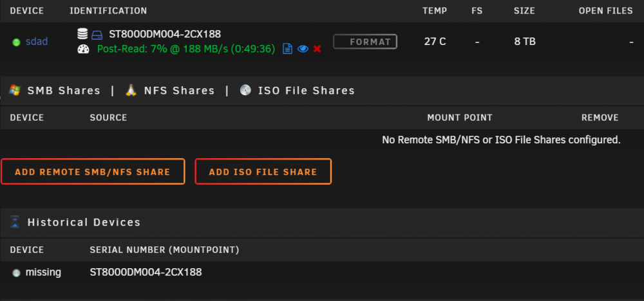Image resolution: width=644 pixels, height=301 pixels.
Task: Click the disc icon beside ISO File Shares
Action: pyautogui.click(x=245, y=90)
